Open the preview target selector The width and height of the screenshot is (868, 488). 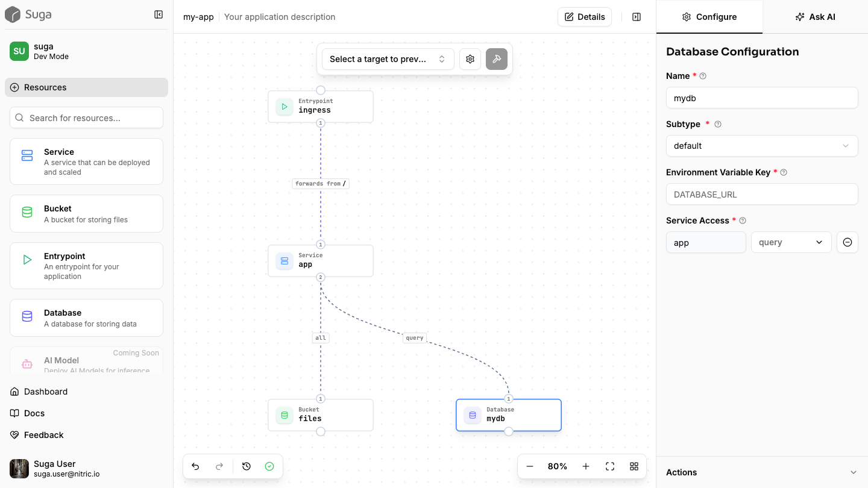tap(388, 59)
